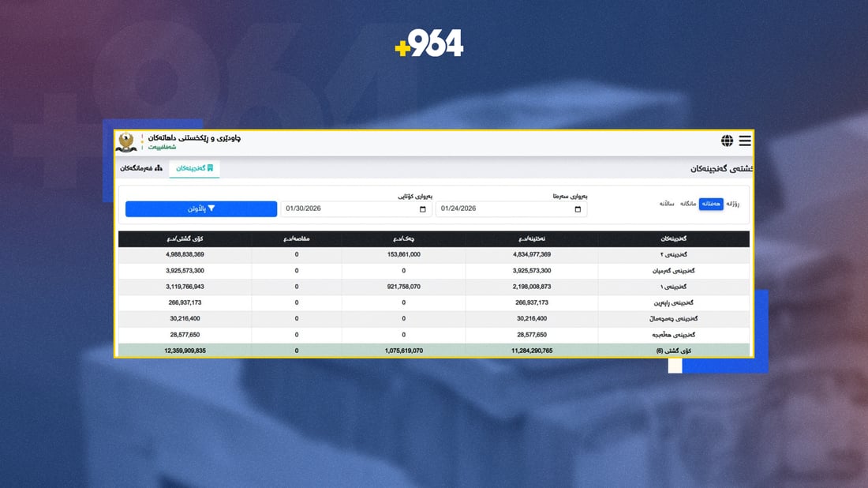Open the hamburger menu icon
Viewport: 868px width, 488px height.
pos(744,141)
